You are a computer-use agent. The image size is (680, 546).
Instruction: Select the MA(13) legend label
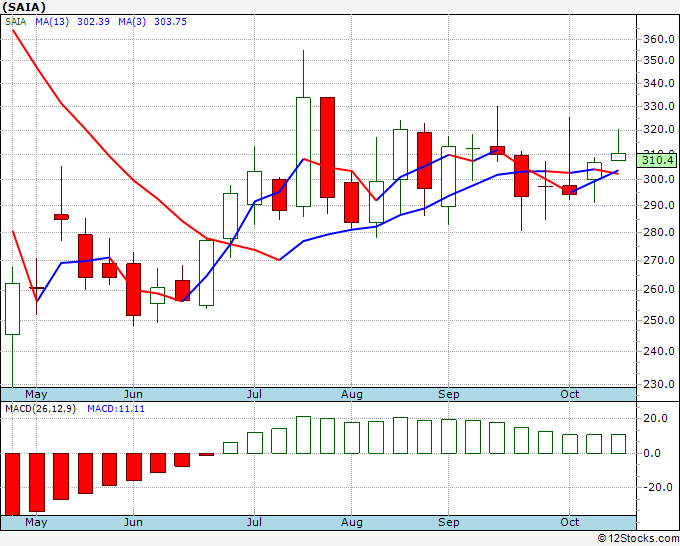click(52, 22)
